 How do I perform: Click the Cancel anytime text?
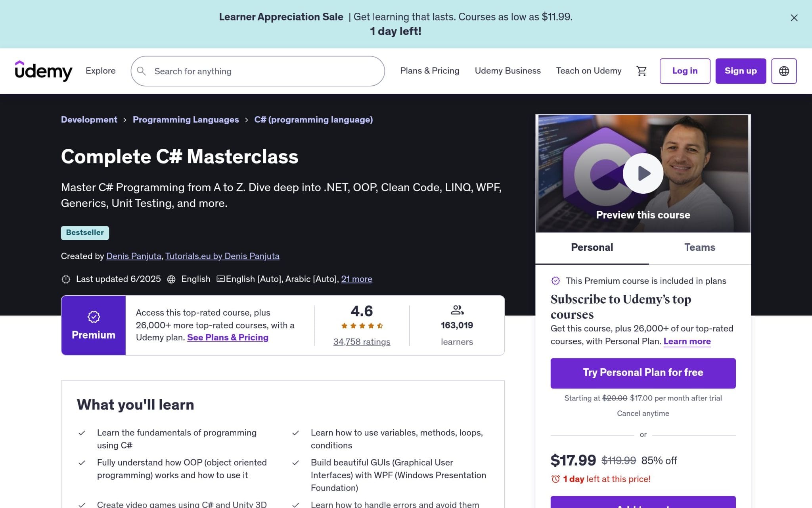click(643, 414)
